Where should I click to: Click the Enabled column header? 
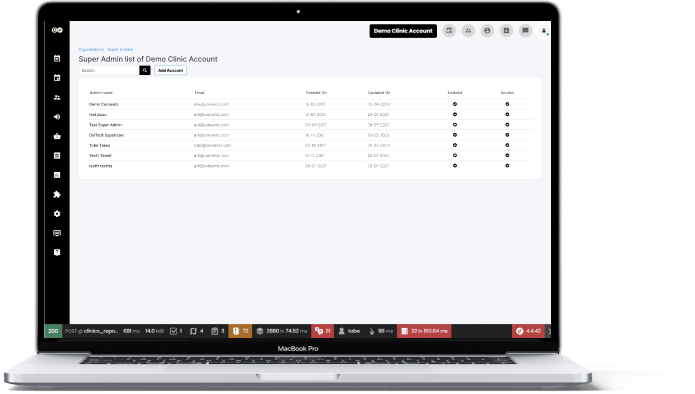[455, 93]
